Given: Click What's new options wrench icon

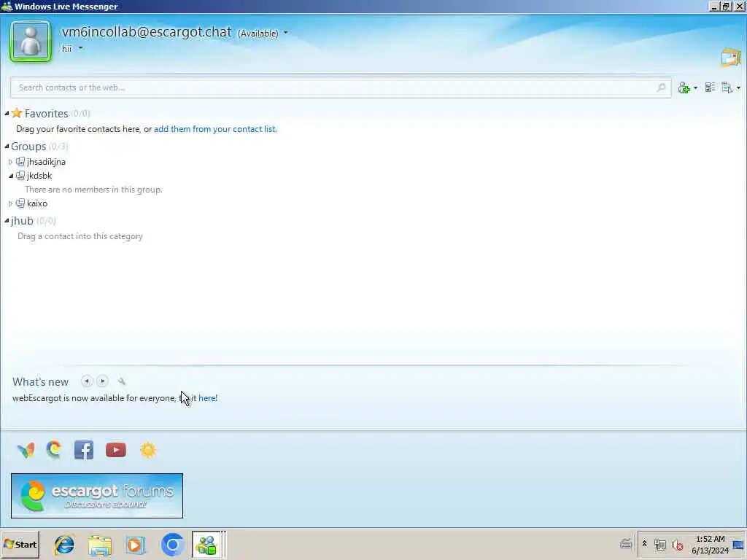Looking at the screenshot, I should pyautogui.click(x=122, y=381).
